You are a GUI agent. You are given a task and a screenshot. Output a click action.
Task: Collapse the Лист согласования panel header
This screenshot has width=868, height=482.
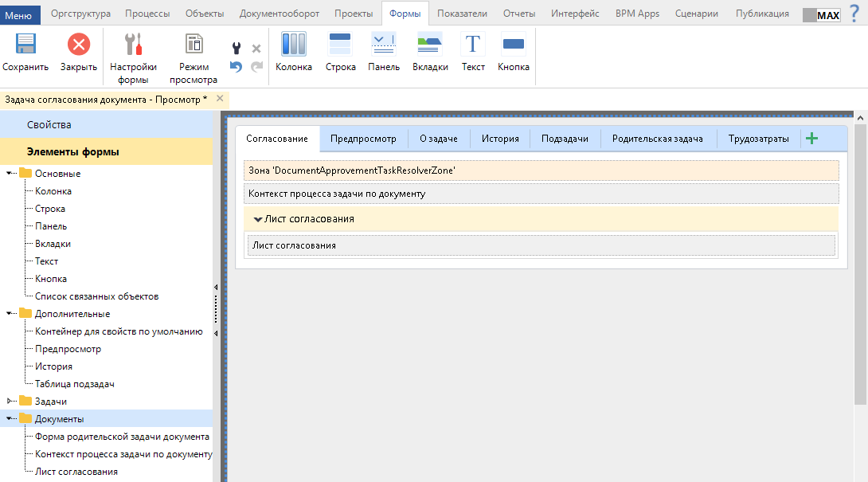point(258,219)
